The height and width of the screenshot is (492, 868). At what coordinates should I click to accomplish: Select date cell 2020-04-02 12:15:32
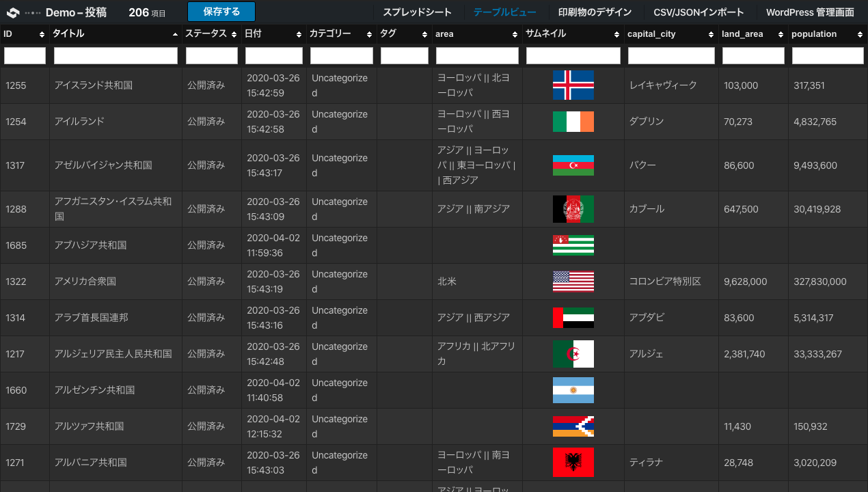coord(273,426)
